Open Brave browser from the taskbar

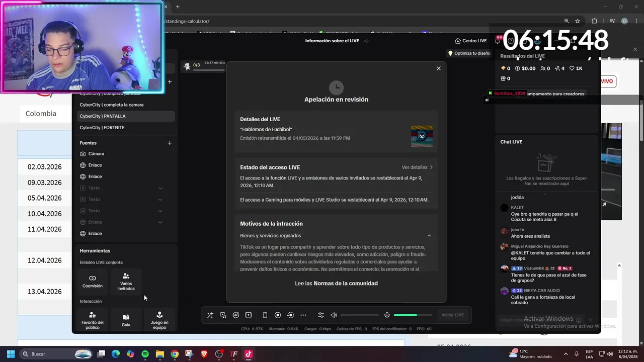204,354
